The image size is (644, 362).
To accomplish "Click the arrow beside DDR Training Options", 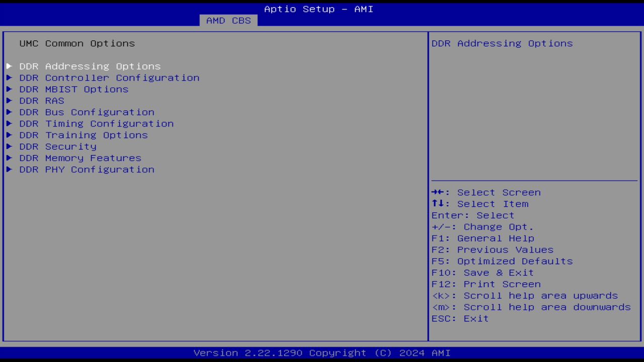I will coord(9,135).
